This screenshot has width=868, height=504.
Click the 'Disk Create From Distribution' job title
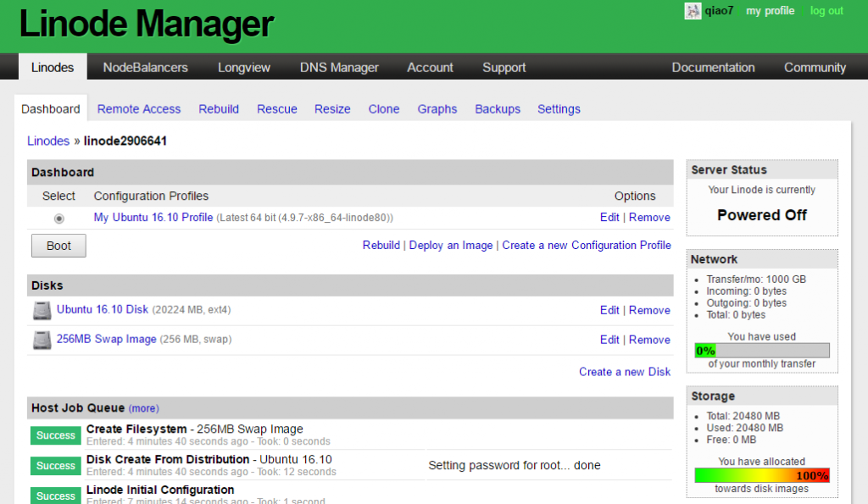168,459
